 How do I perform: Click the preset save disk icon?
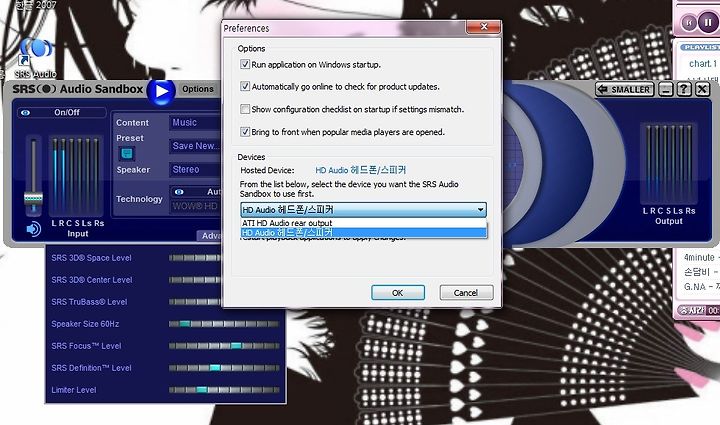coord(127,153)
